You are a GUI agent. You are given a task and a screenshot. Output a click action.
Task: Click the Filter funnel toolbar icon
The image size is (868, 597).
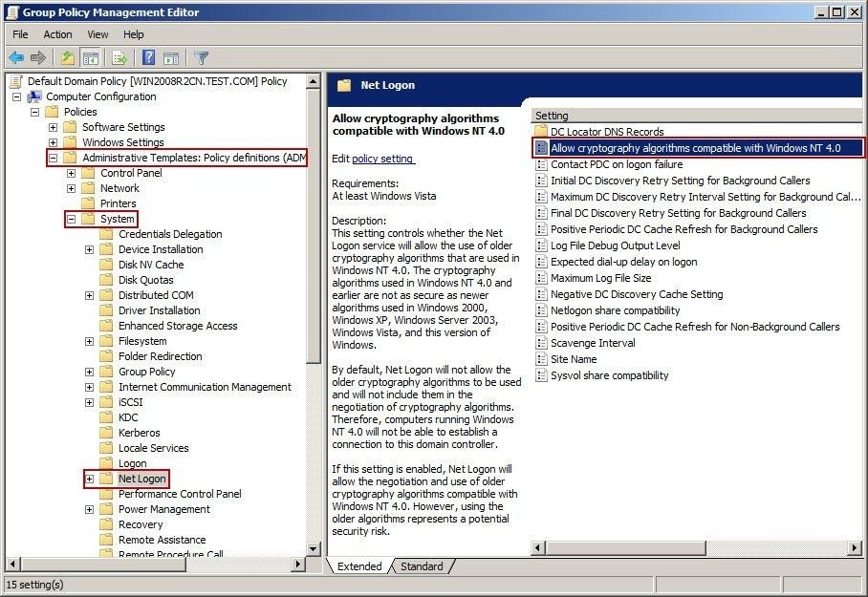pos(202,57)
